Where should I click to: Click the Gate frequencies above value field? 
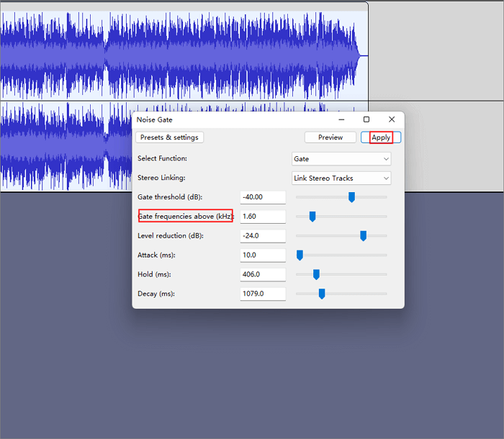tap(263, 217)
